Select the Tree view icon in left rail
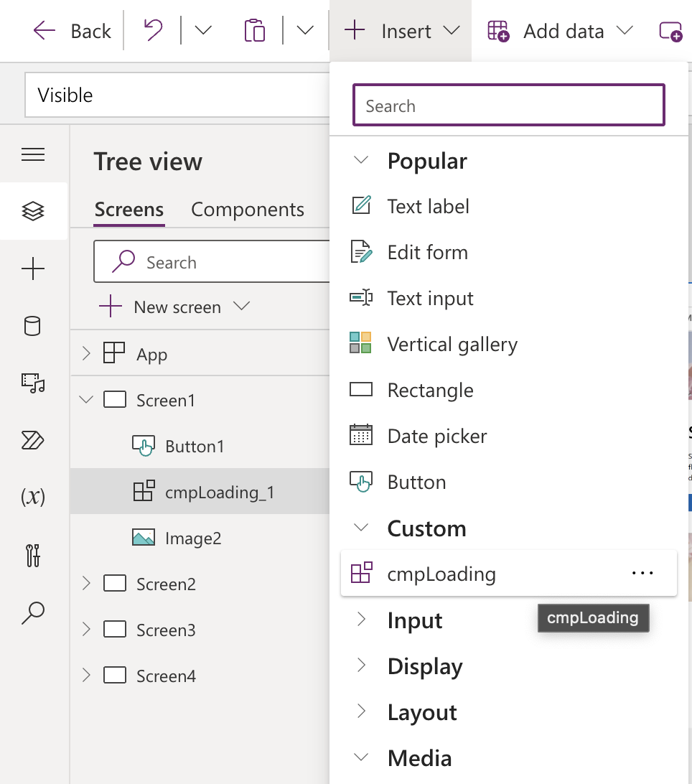The height and width of the screenshot is (784, 692). pyautogui.click(x=33, y=211)
